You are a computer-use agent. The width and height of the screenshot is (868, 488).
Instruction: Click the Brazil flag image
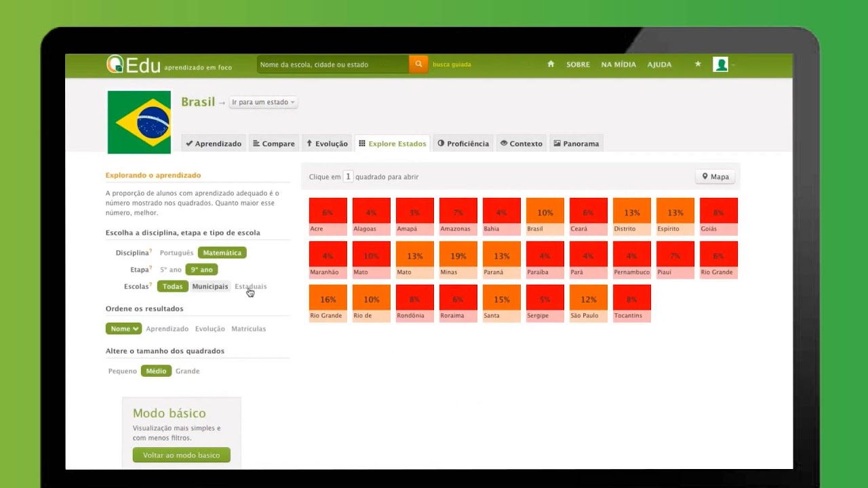pos(139,122)
